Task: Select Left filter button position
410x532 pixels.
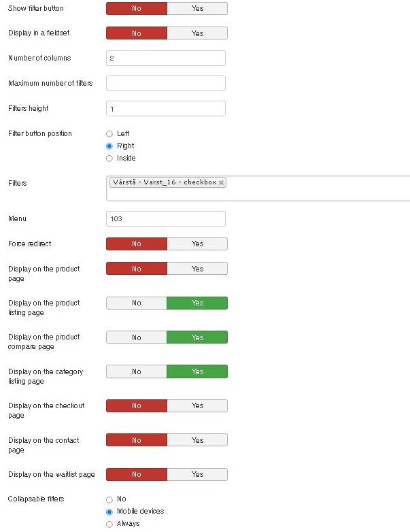Action: (x=109, y=134)
